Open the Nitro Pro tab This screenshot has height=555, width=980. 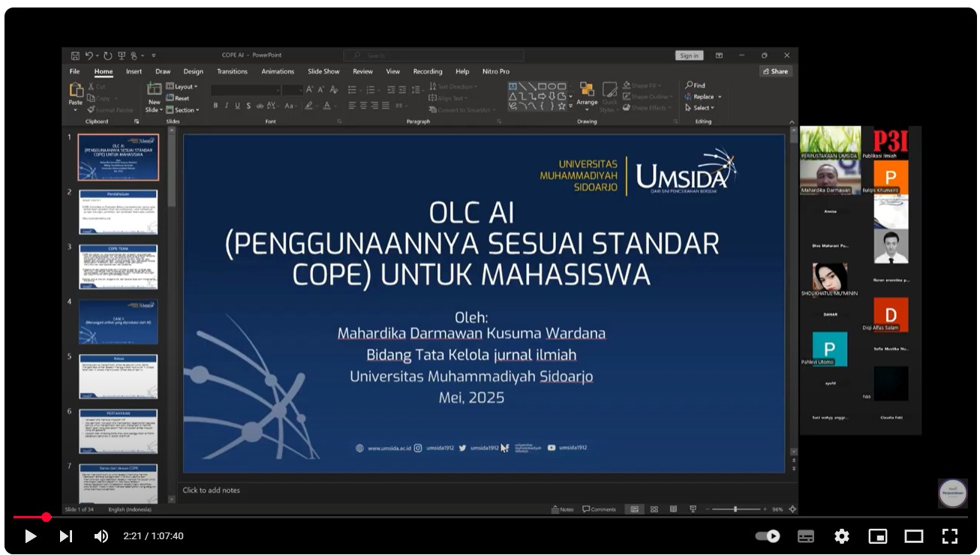click(x=495, y=71)
